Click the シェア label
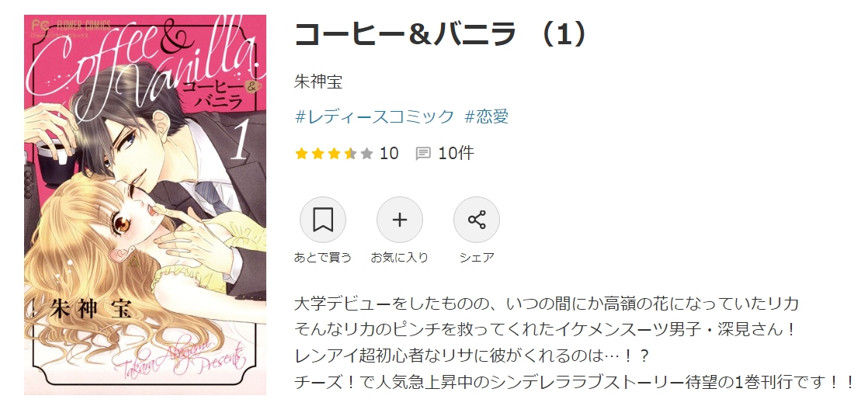The height and width of the screenshot is (420, 868). (477, 257)
